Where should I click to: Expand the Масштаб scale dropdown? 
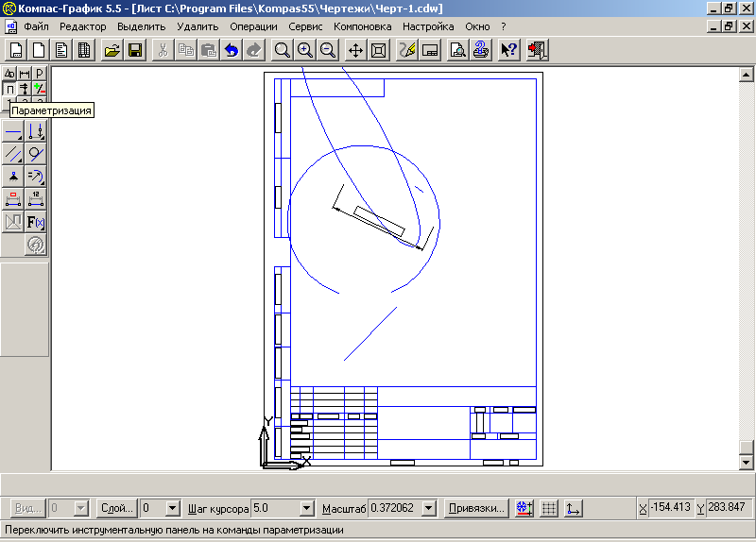point(429,508)
